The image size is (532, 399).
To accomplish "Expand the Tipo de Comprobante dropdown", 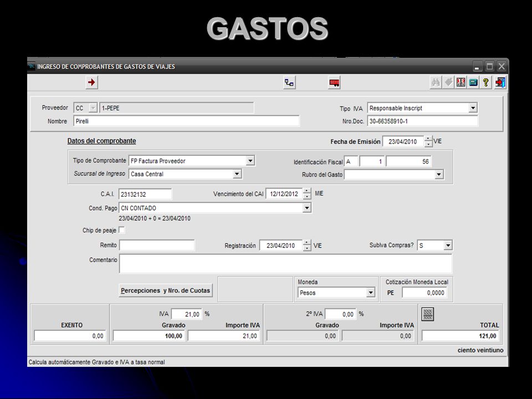I will 250,161.
